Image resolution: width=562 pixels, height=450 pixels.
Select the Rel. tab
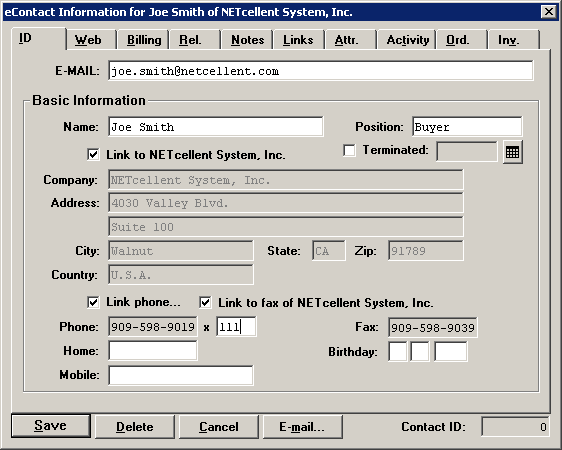click(x=195, y=40)
